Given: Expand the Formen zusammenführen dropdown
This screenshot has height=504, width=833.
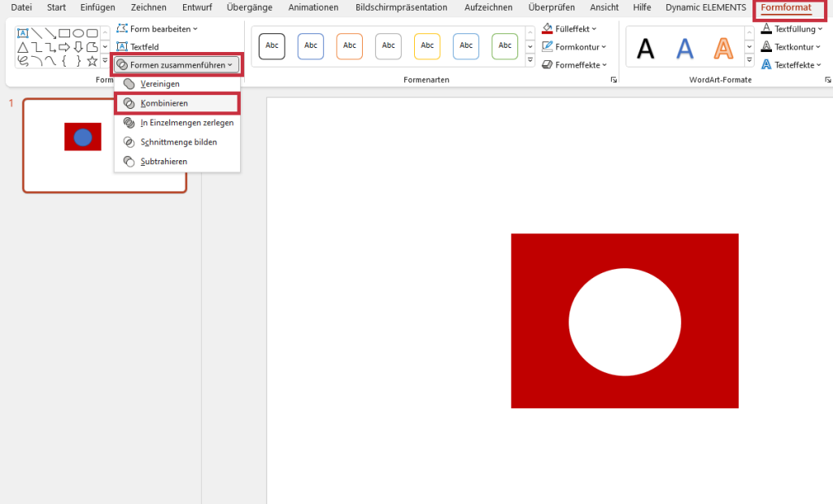Looking at the screenshot, I should [177, 64].
